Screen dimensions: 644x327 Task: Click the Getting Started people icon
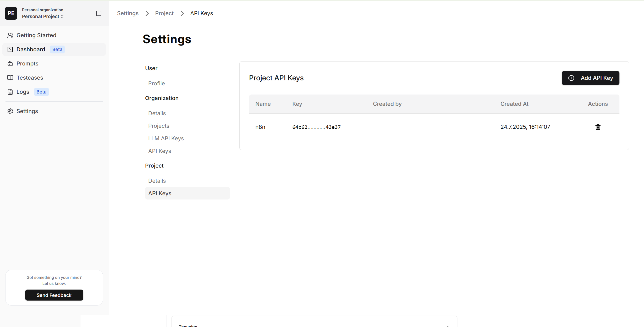(10, 35)
